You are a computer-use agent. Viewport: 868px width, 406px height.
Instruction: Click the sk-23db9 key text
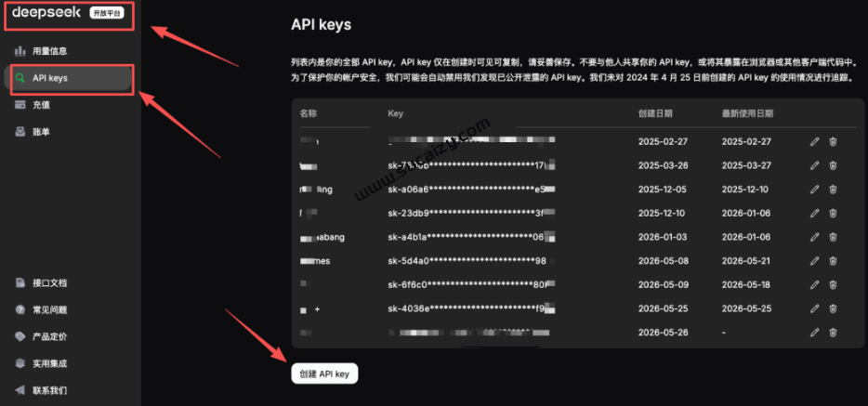click(x=471, y=213)
